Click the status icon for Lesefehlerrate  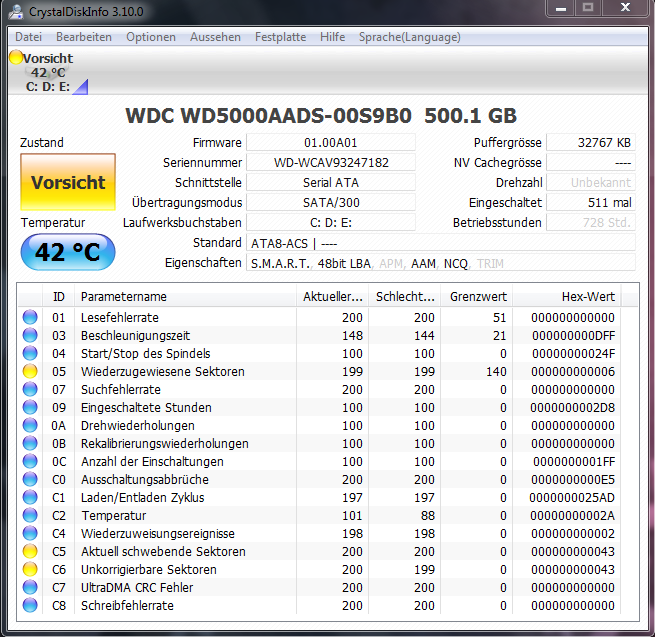(30, 317)
